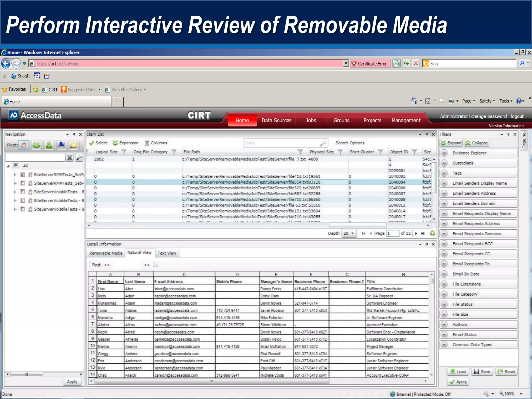Click the IE help question icon

pyautogui.click(x=518, y=101)
